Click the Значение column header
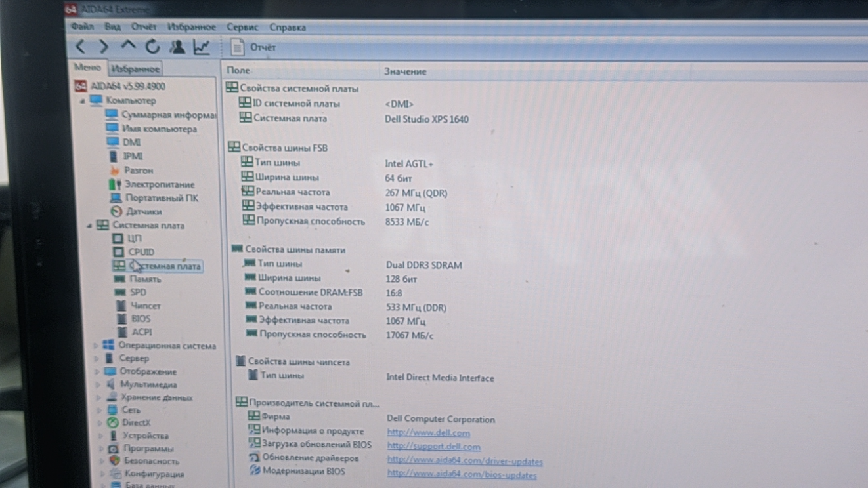The height and width of the screenshot is (488, 868). [405, 71]
